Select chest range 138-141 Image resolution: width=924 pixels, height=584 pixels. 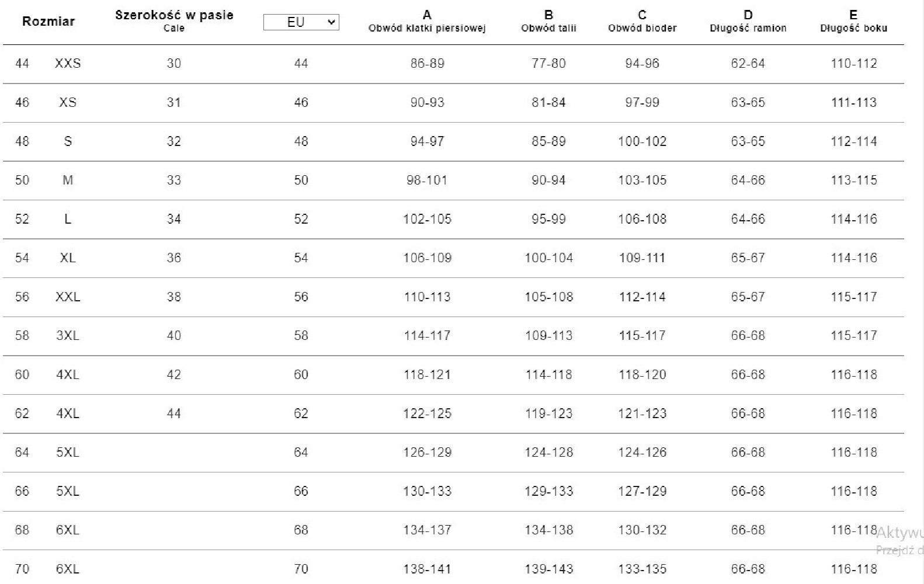click(427, 569)
